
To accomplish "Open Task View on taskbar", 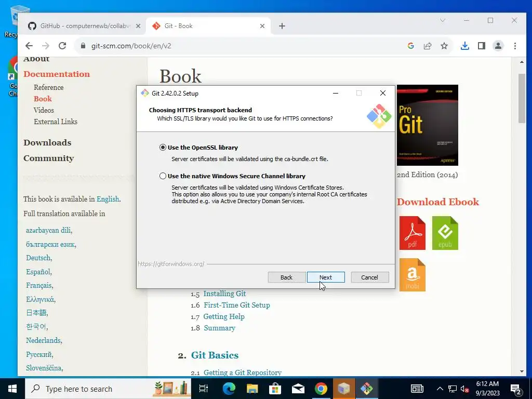I will click(204, 389).
